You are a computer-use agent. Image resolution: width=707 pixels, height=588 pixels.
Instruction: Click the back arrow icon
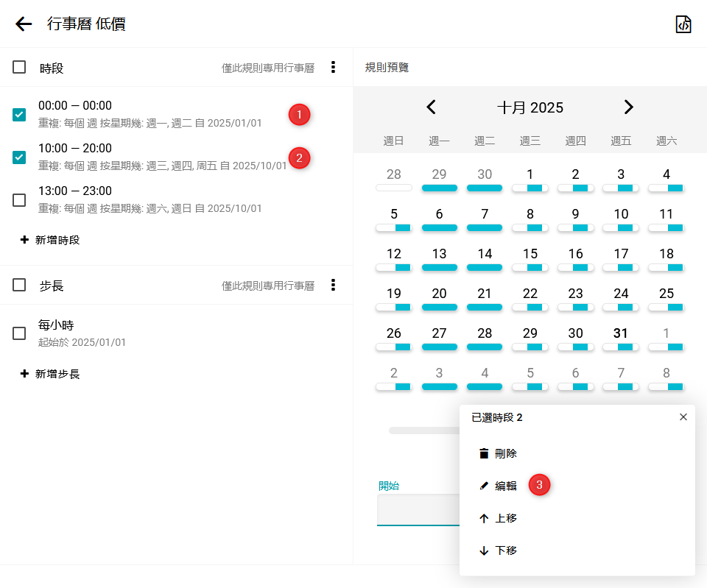point(24,24)
